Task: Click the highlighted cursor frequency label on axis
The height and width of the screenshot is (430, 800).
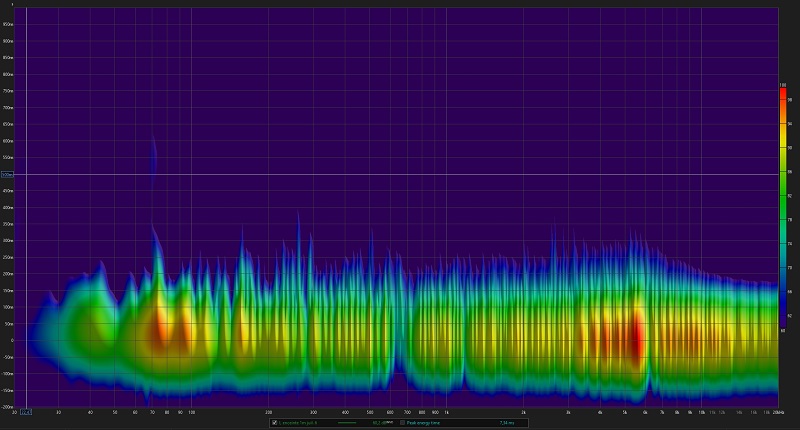Action: point(26,411)
